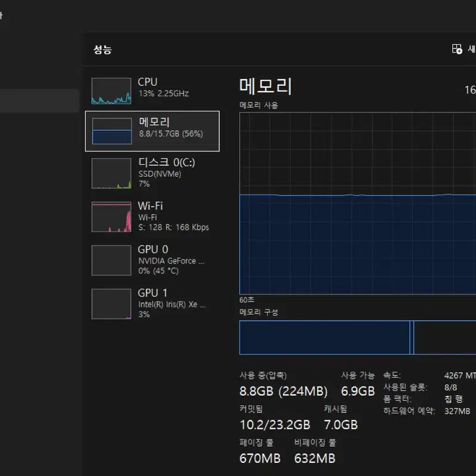Click the 0% (45 °C) GPU reading

coord(158,271)
